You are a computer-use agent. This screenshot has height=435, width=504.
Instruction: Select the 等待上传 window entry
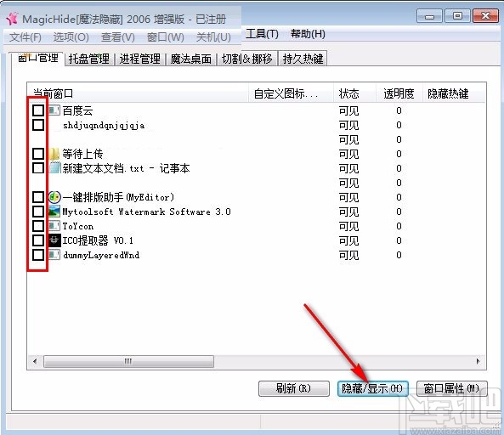click(82, 154)
